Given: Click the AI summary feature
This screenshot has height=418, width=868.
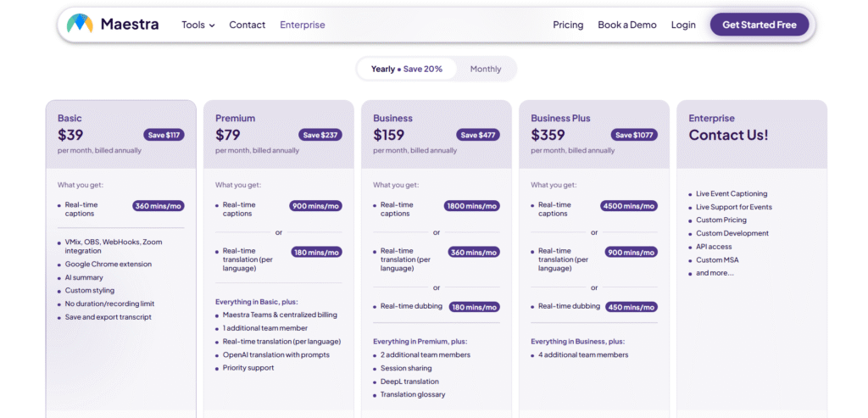Looking at the screenshot, I should pyautogui.click(x=84, y=277).
